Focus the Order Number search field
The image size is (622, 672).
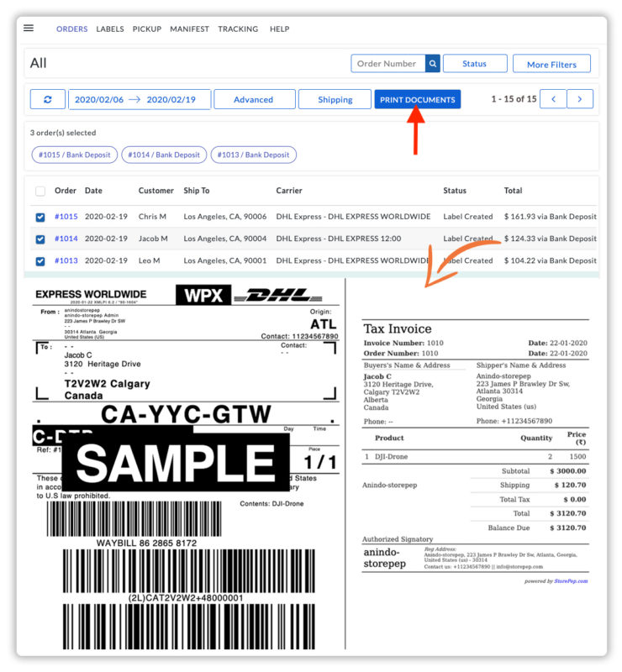[388, 64]
